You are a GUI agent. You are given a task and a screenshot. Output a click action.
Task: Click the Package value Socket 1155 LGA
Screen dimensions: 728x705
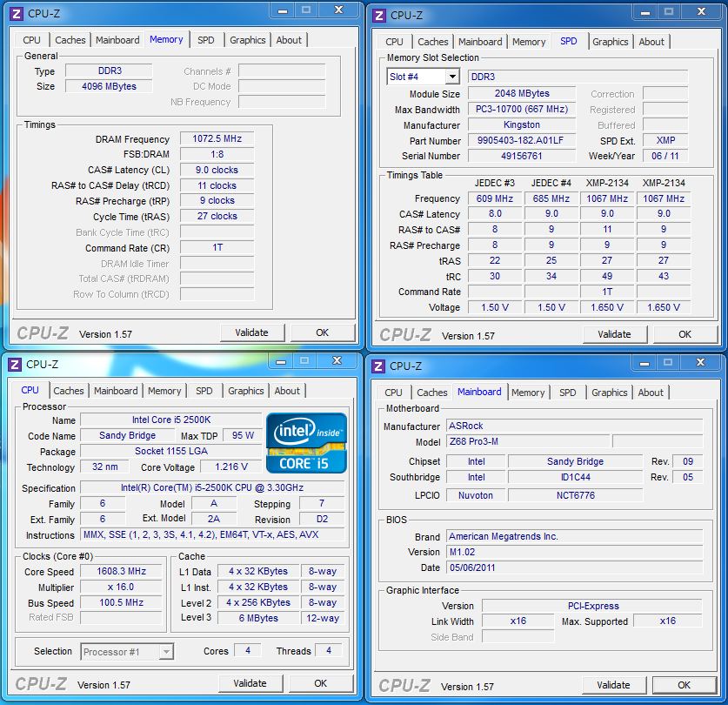click(170, 451)
